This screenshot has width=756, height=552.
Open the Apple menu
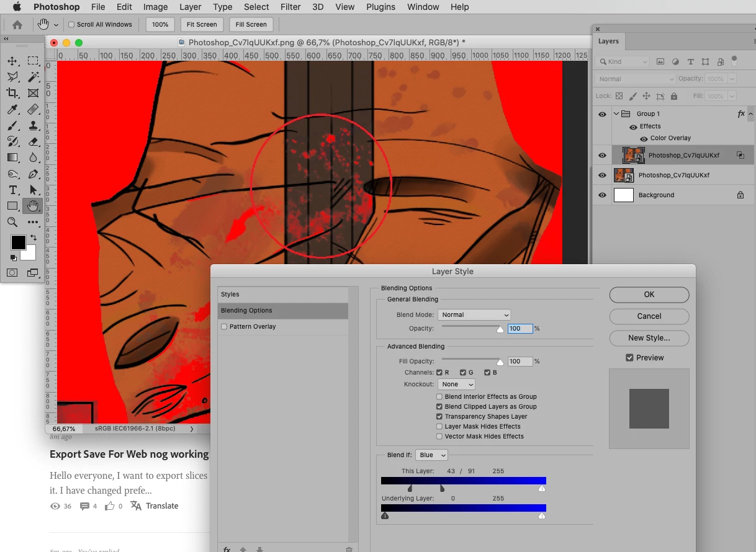coord(17,7)
